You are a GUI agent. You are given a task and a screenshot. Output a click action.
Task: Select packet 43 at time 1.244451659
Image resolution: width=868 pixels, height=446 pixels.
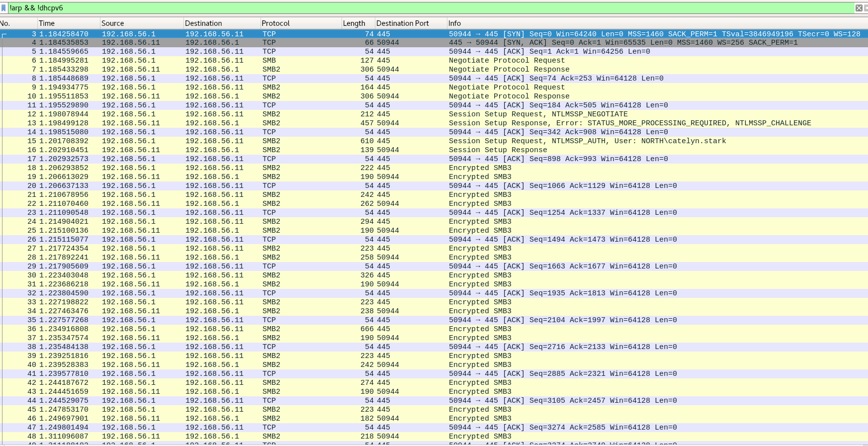point(434,392)
